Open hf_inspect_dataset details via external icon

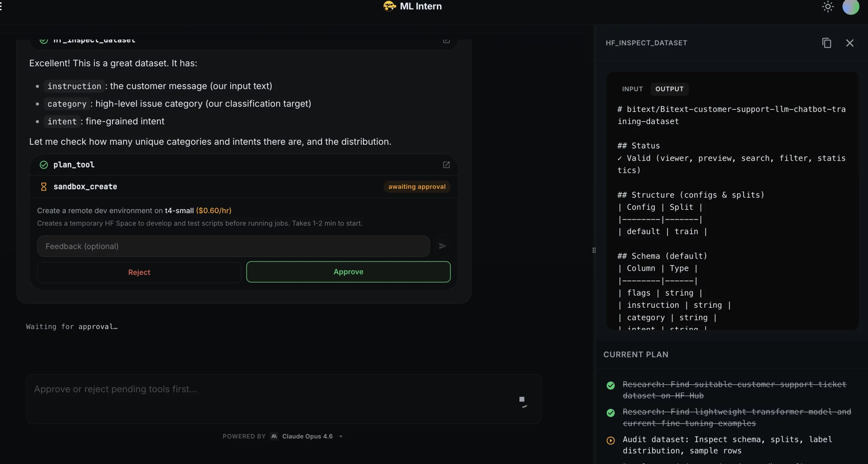[446, 41]
